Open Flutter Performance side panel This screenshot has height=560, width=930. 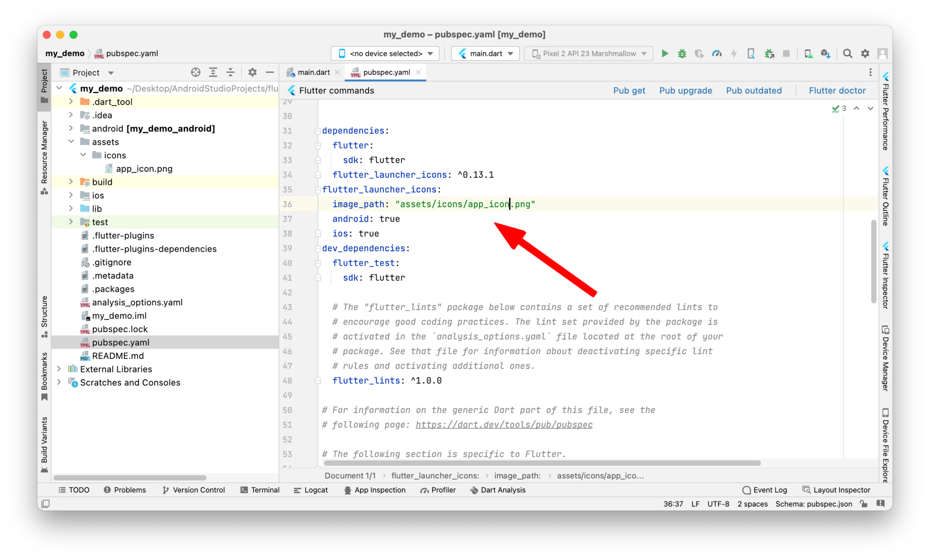[885, 111]
